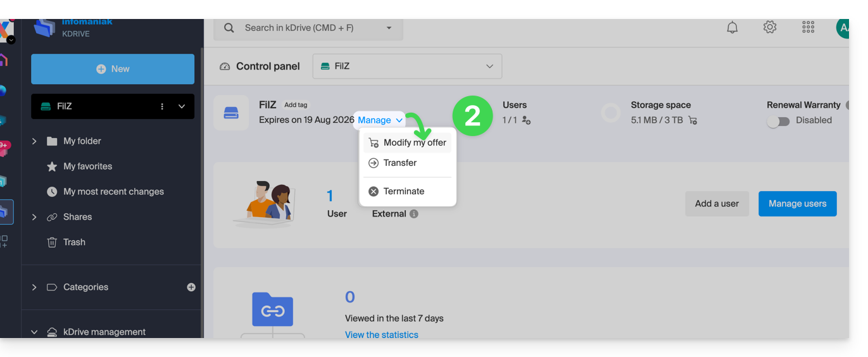Click the three-dot menu on FilZ drive

162,106
